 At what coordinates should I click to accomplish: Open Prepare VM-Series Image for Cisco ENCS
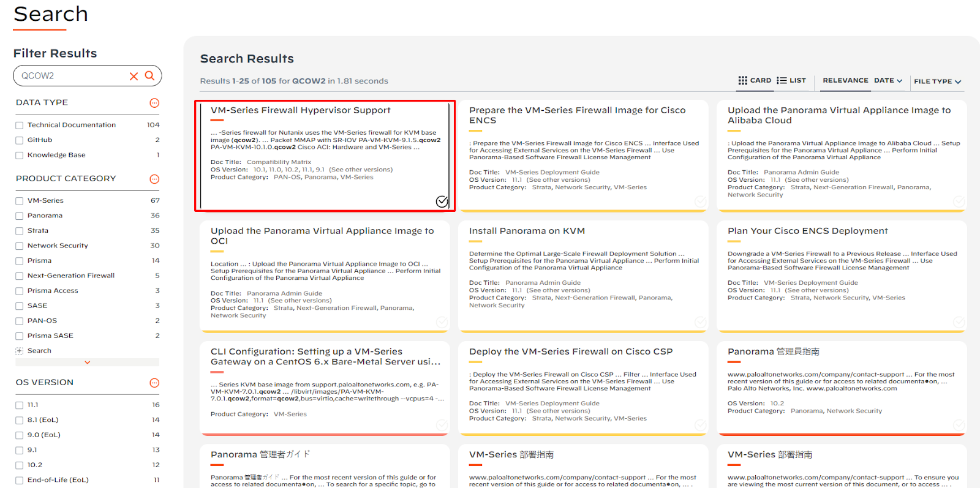coord(577,115)
